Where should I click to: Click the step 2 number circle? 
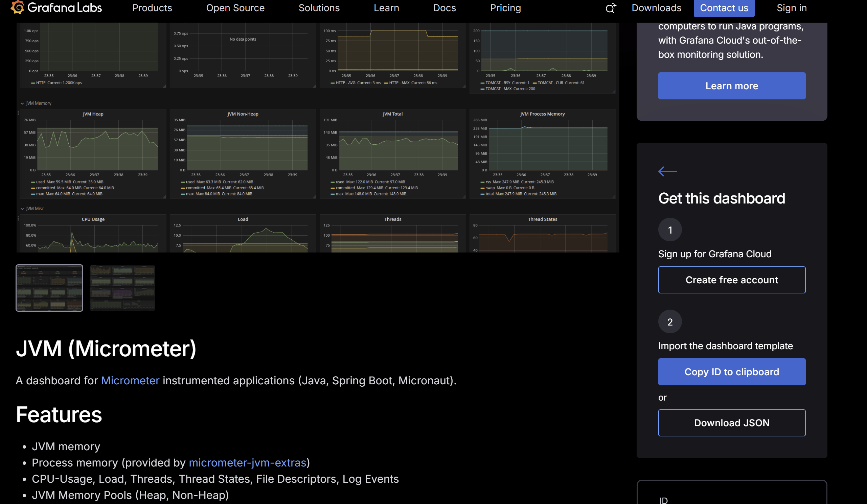(669, 322)
